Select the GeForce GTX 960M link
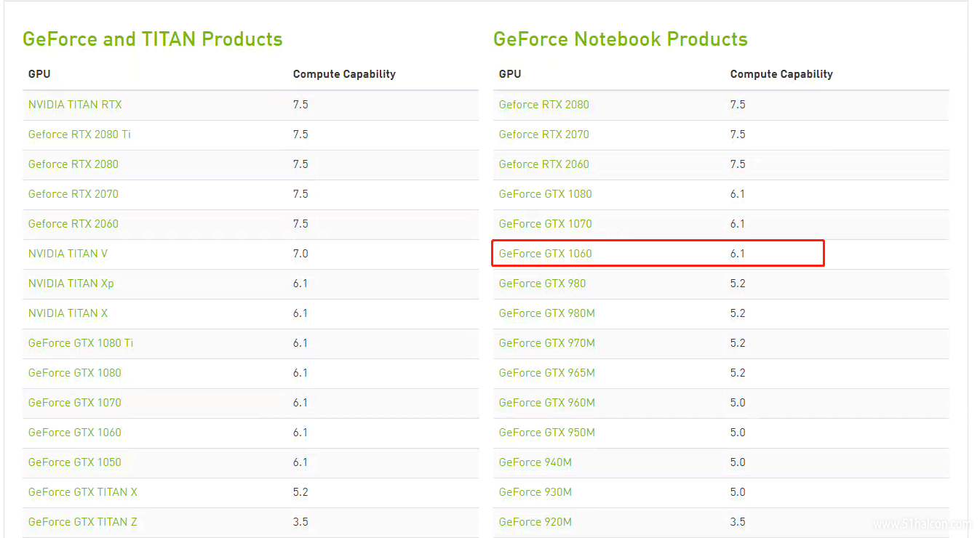Screen dimensions: 980x538 [547, 403]
